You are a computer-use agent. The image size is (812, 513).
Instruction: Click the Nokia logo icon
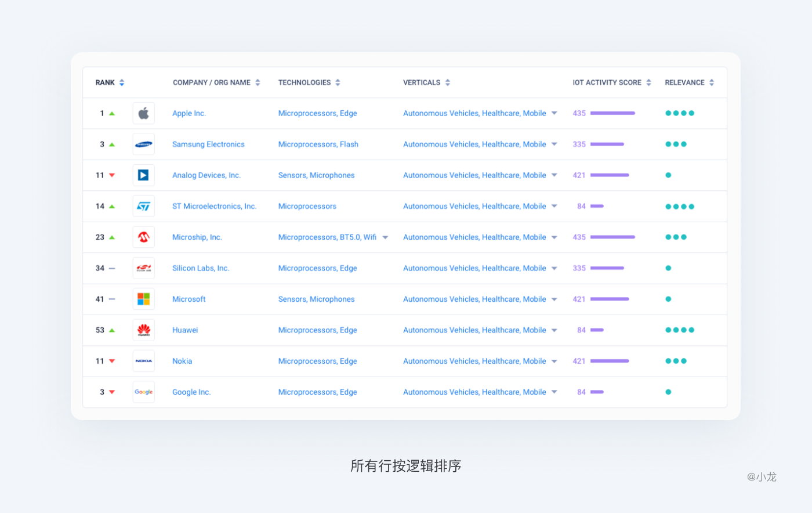(143, 361)
